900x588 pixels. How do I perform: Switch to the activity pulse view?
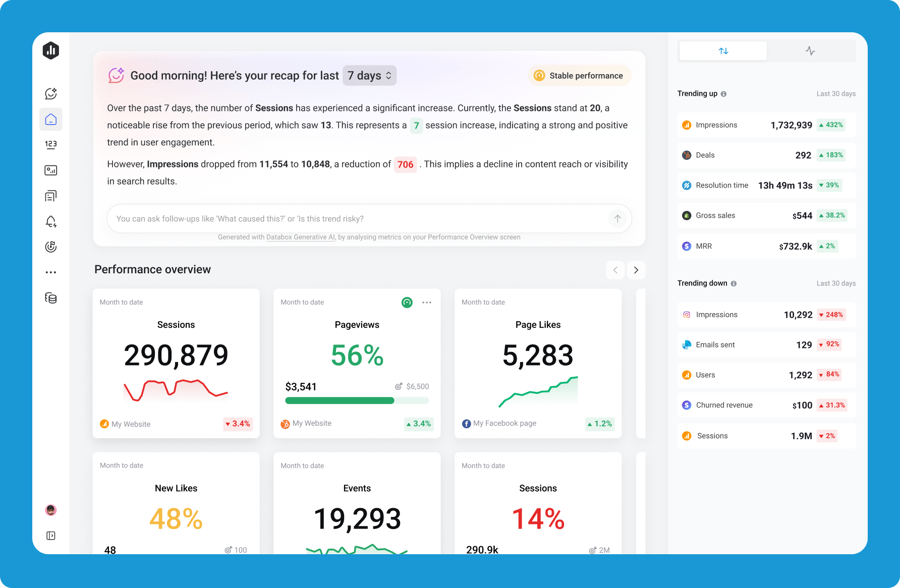(811, 50)
